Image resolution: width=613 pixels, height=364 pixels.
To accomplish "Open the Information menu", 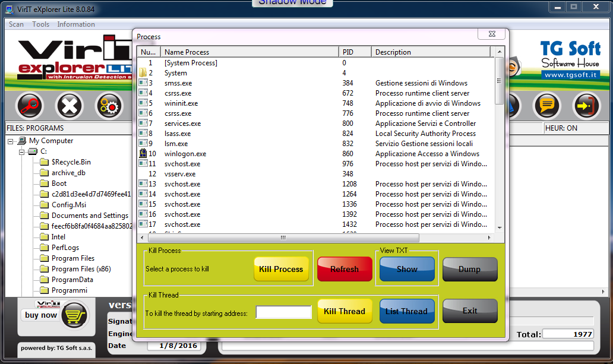I will [76, 24].
